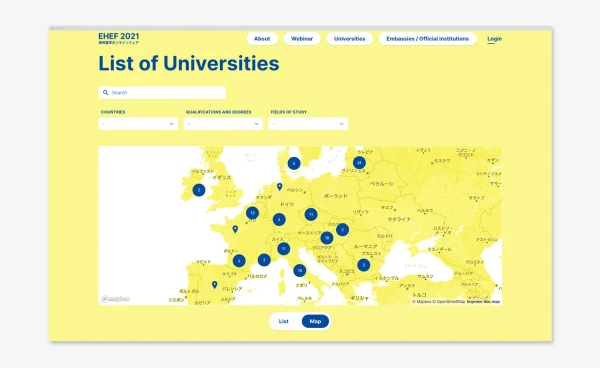600x369 pixels.
Task: Click the モスクワ label on the map
Action: [442, 161]
